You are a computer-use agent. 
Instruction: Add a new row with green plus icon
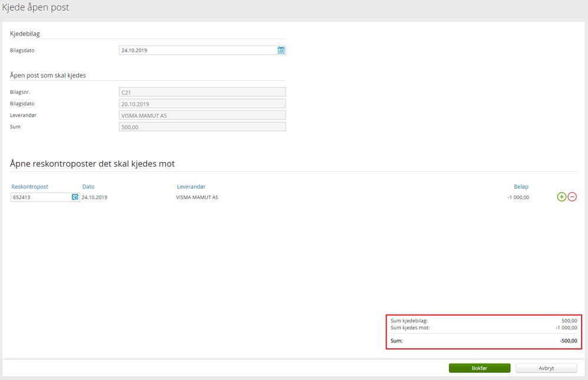tap(562, 197)
